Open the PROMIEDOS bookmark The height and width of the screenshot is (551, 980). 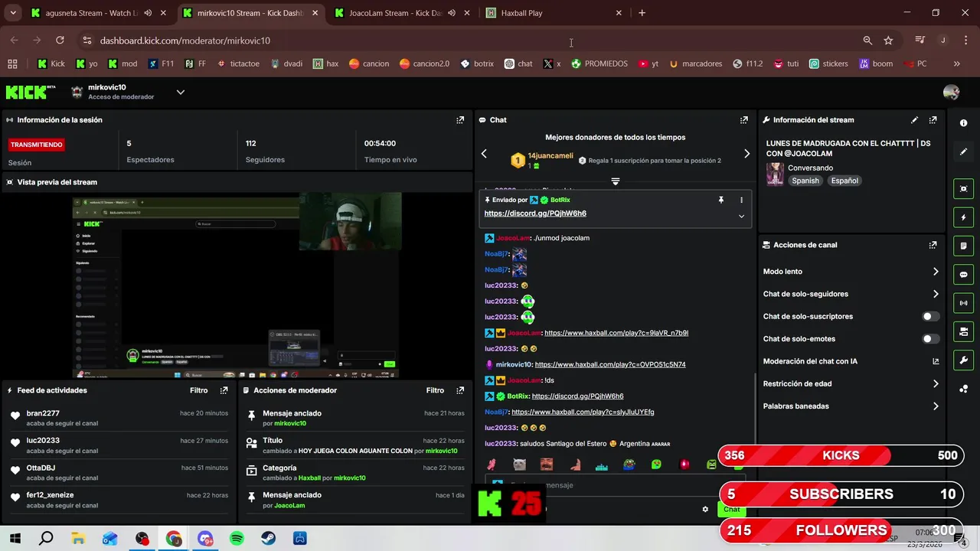(599, 64)
